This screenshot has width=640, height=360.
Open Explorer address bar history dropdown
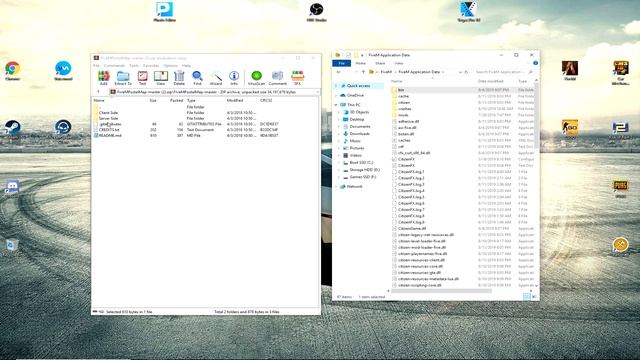coord(460,72)
